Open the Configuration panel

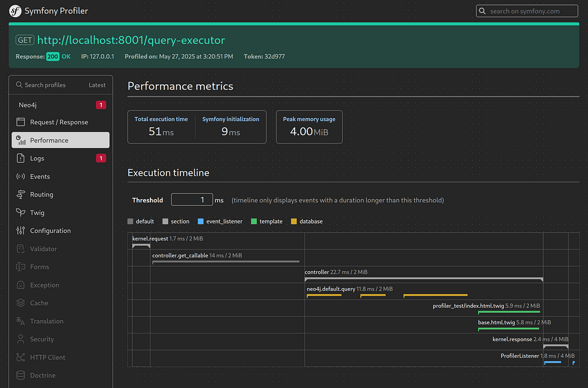coord(60,231)
